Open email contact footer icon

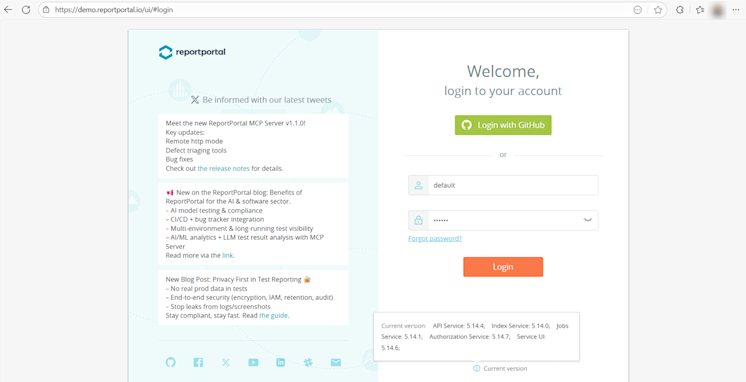[336, 362]
